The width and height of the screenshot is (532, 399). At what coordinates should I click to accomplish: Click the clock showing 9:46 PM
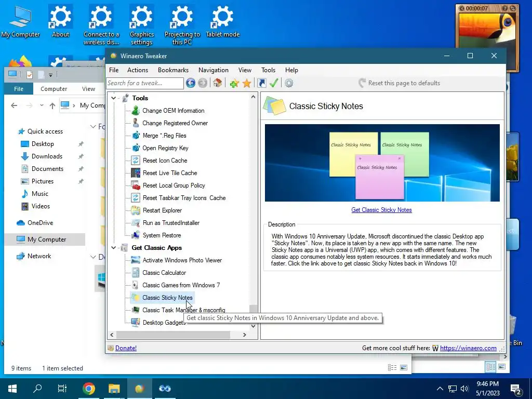(487, 384)
